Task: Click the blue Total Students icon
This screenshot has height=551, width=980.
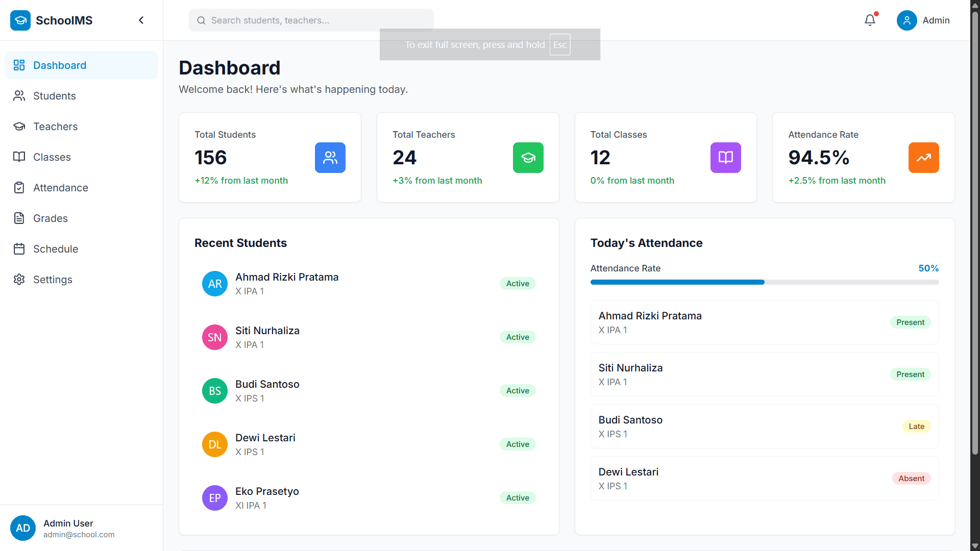Action: (x=330, y=158)
